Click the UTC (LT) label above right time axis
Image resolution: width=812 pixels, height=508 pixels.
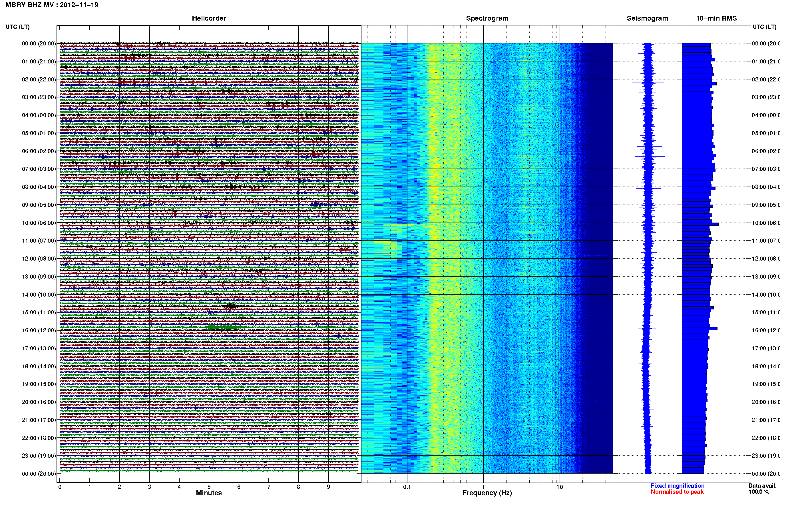764,27
